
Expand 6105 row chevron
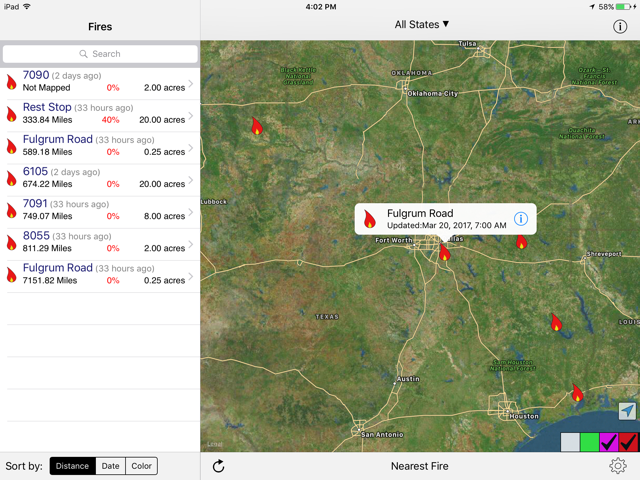point(191,180)
